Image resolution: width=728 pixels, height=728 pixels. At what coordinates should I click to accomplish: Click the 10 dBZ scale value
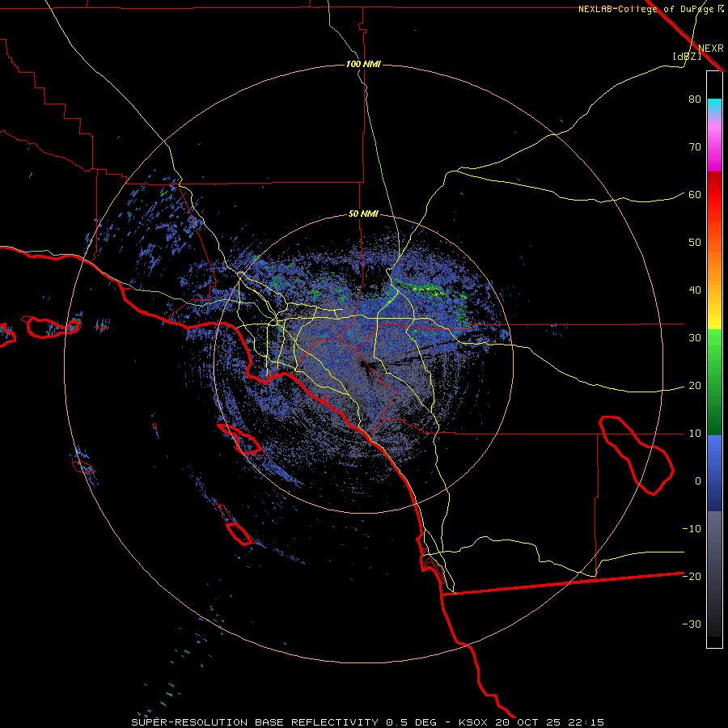[695, 434]
